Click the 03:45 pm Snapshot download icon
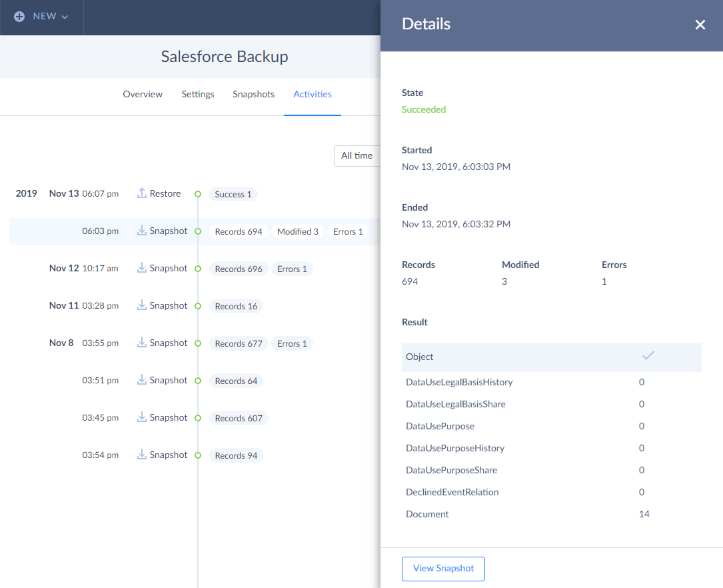The height and width of the screenshot is (588, 723). [142, 417]
